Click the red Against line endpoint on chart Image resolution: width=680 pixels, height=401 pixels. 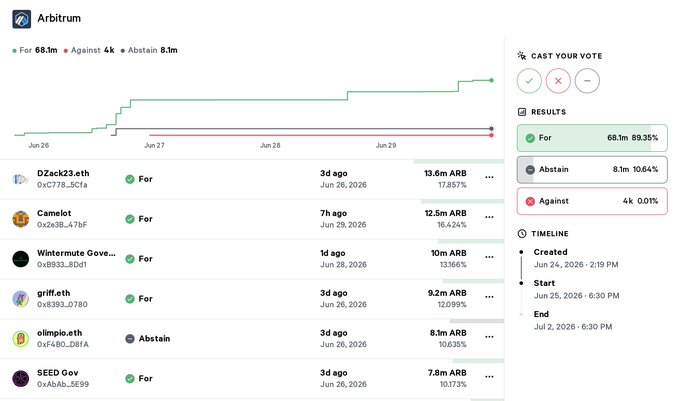click(x=491, y=135)
